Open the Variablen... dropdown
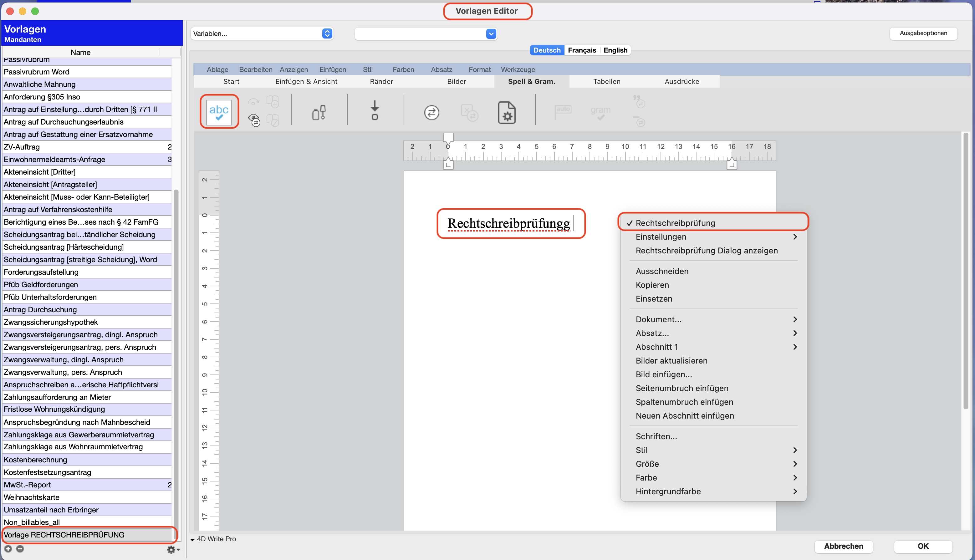 pyautogui.click(x=262, y=33)
